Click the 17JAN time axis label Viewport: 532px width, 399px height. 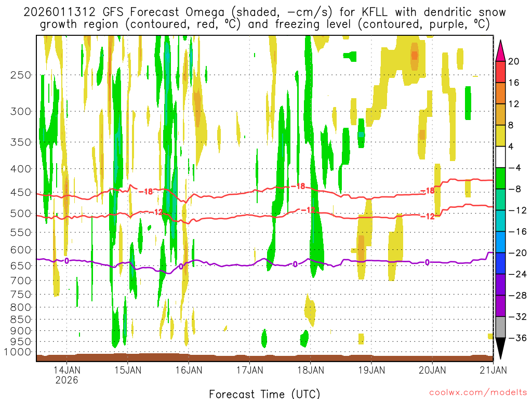point(250,370)
